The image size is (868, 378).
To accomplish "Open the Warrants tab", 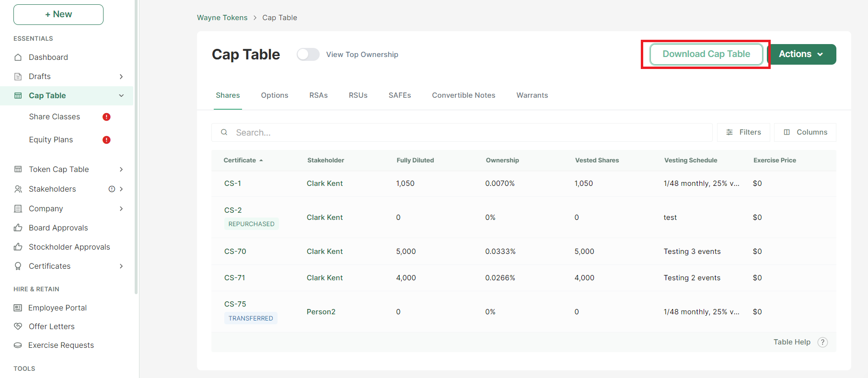I will pyautogui.click(x=532, y=95).
